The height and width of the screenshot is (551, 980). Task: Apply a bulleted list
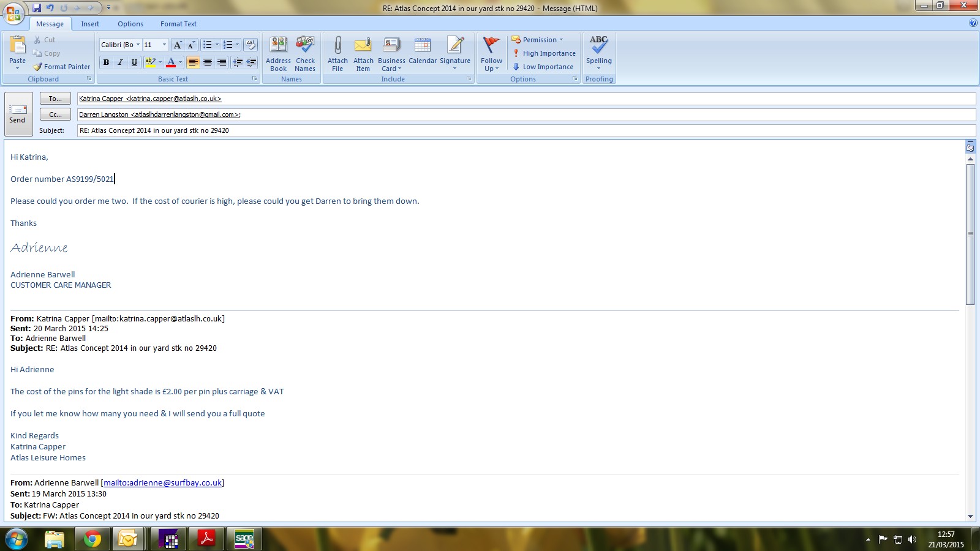click(x=208, y=45)
